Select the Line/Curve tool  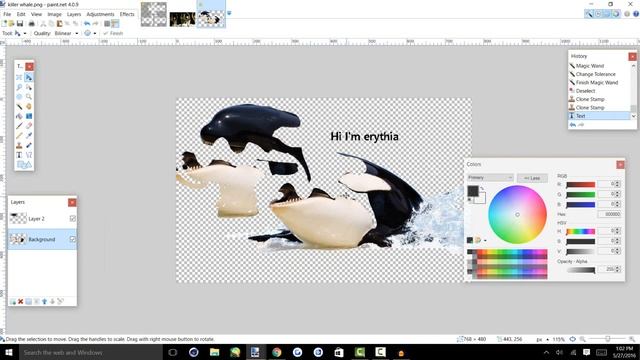(29, 155)
